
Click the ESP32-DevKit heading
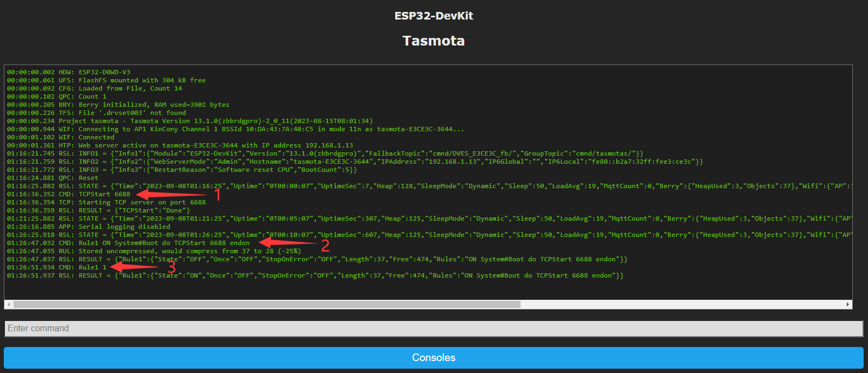click(433, 16)
